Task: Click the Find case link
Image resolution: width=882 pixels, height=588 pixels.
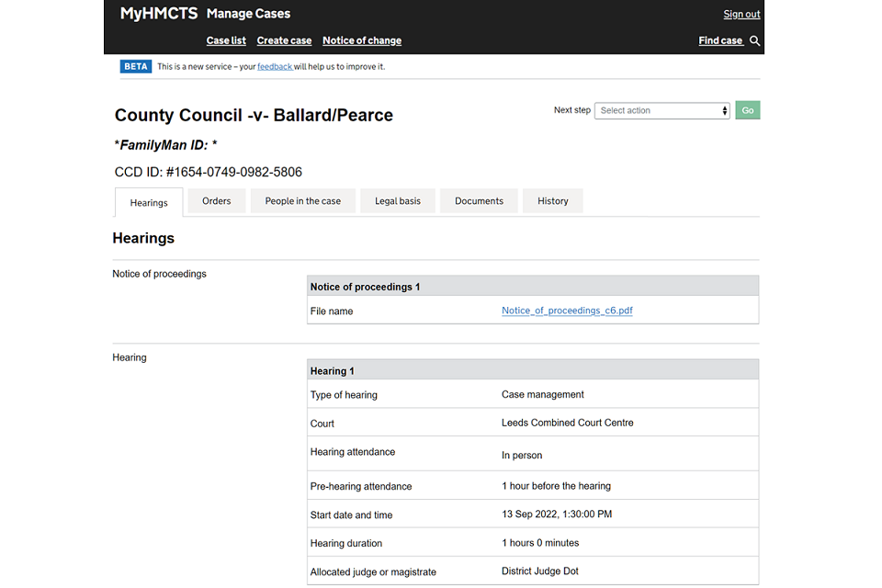Action: pos(720,40)
